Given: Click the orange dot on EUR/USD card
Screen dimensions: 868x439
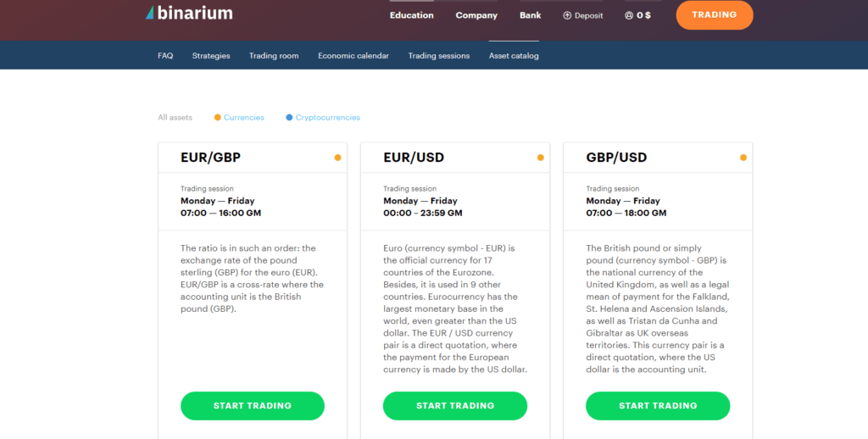Looking at the screenshot, I should [x=541, y=158].
